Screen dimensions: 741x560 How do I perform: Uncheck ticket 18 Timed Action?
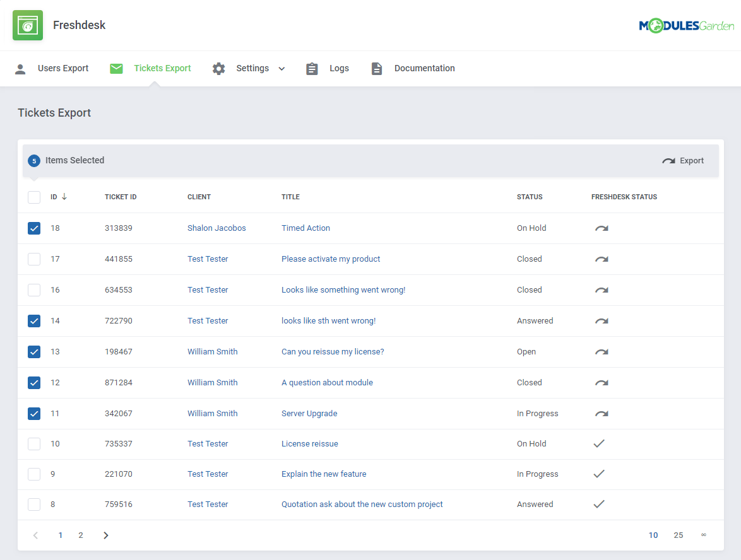(x=33, y=228)
